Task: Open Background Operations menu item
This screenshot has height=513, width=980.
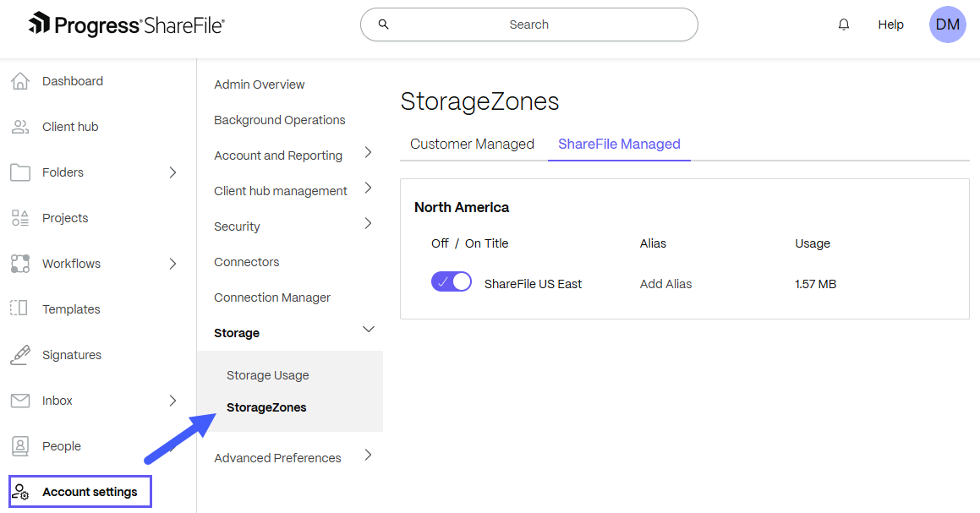Action: click(x=279, y=120)
